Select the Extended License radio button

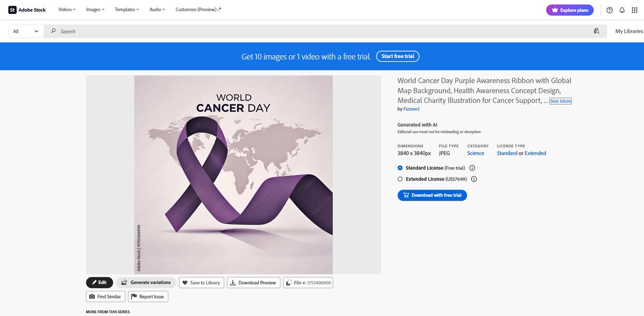tap(400, 179)
